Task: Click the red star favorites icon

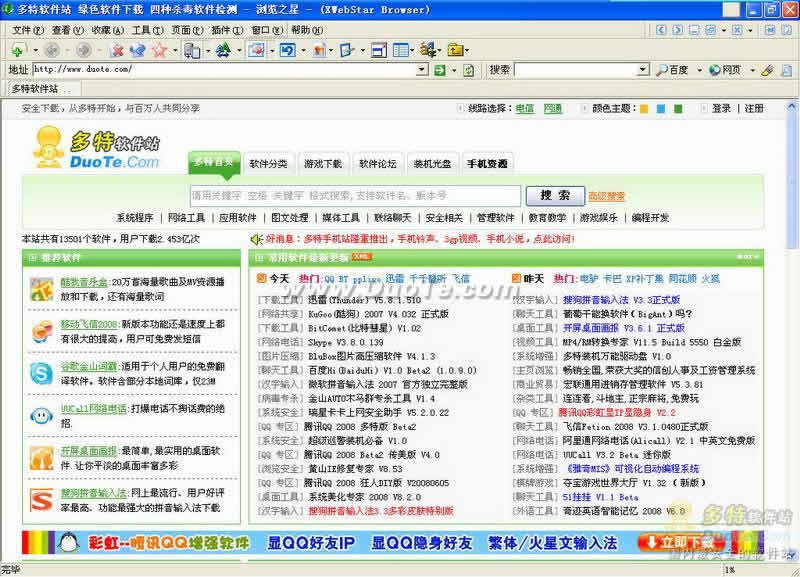Action: click(159, 50)
